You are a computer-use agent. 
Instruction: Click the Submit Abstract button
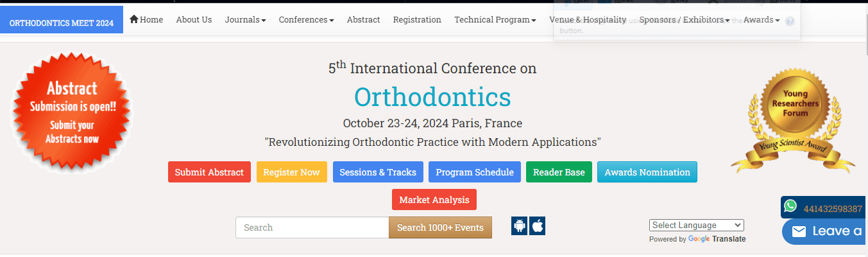pyautogui.click(x=209, y=172)
